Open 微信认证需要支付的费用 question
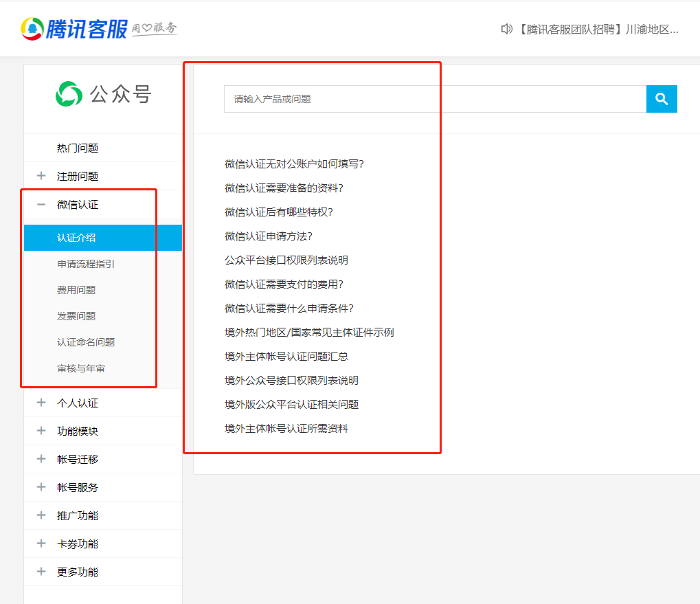This screenshot has height=604, width=700. click(284, 284)
